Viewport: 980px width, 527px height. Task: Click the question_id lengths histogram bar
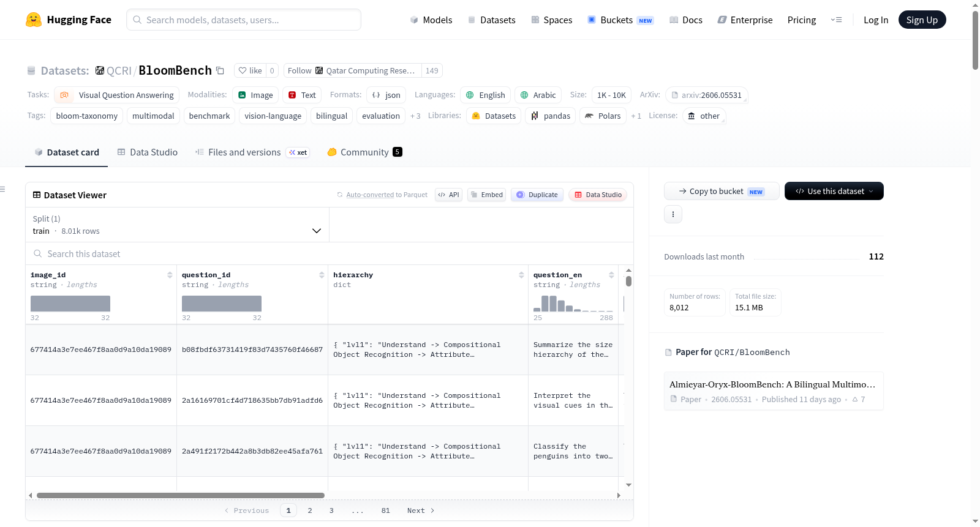pos(222,304)
